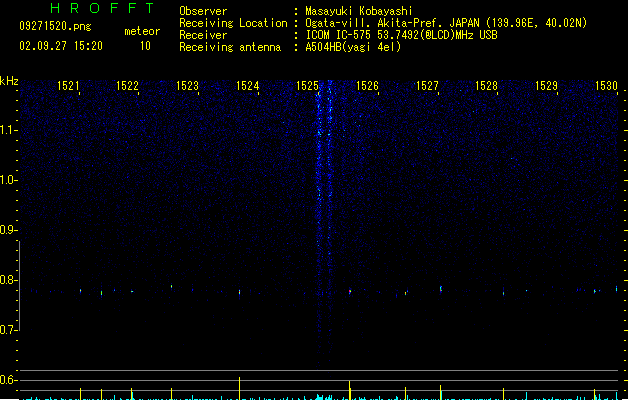Click the yellow intensity spike below 1526
The width and height of the screenshot is (629, 400).
pyautogui.click(x=349, y=390)
